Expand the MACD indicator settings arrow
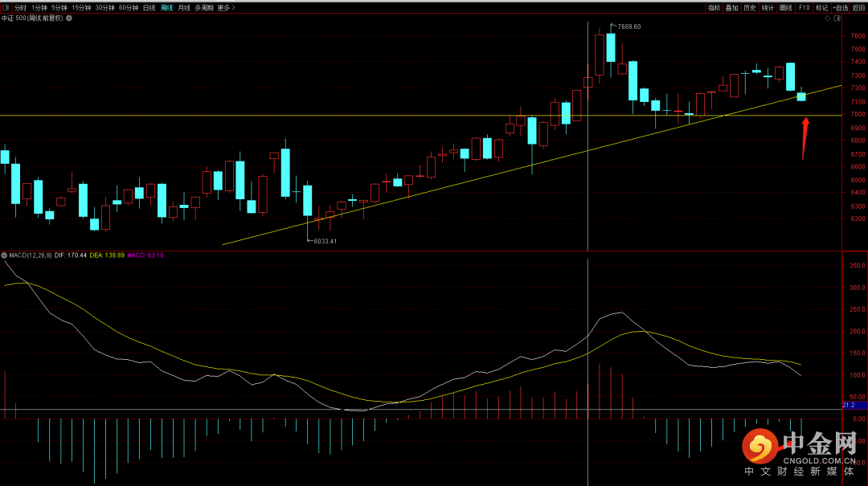Viewport: 868px width, 486px height. (x=4, y=255)
